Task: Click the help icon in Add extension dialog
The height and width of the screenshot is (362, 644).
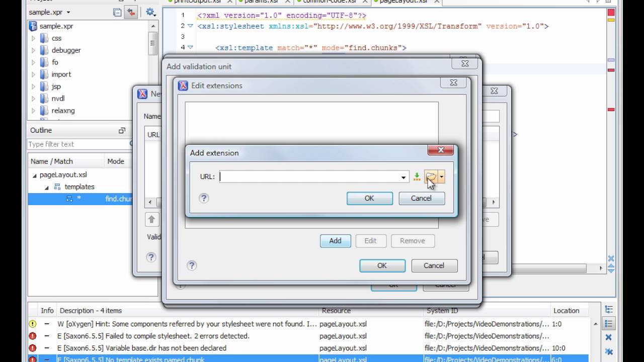Action: tap(204, 198)
